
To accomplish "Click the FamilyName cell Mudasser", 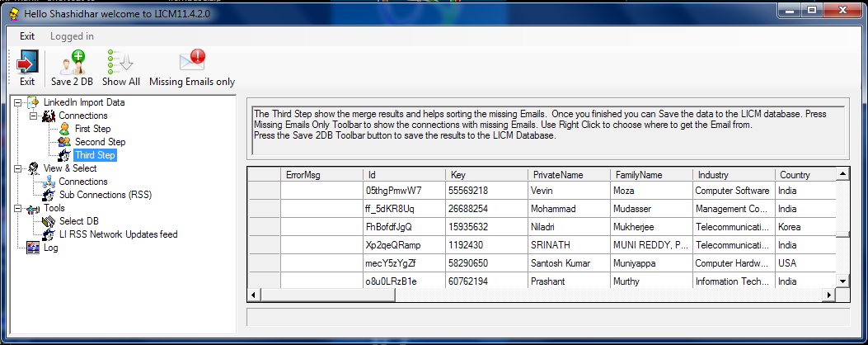I will (651, 209).
